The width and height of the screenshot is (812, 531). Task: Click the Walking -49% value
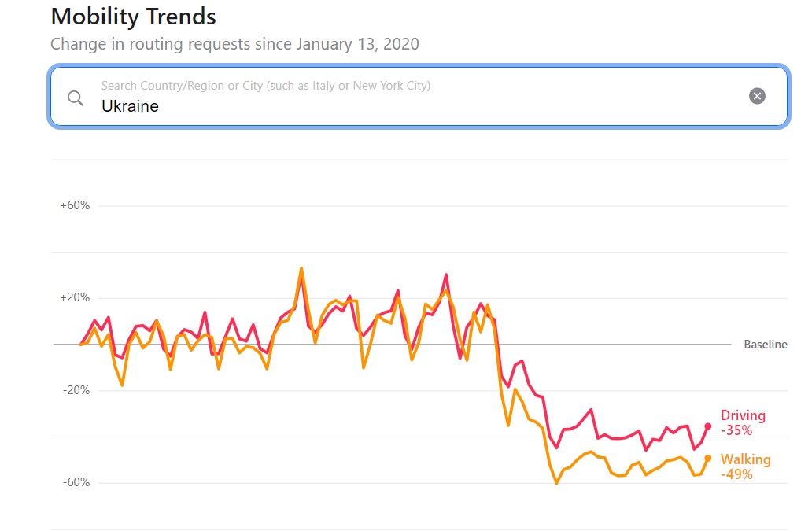click(x=736, y=474)
